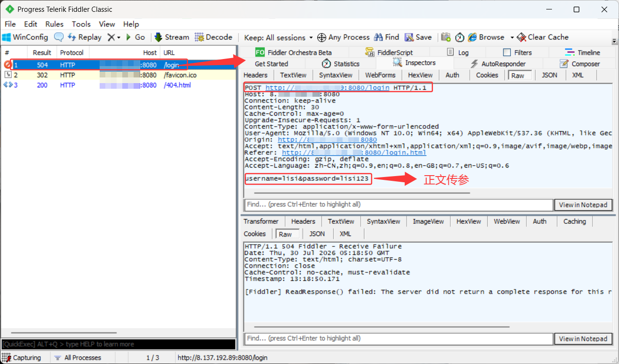Click the stopwatch timer icon
This screenshot has height=364, width=619.
459,37
